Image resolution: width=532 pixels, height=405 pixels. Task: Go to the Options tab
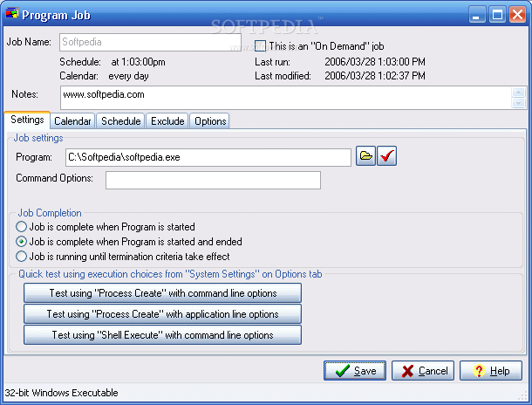tap(210, 121)
